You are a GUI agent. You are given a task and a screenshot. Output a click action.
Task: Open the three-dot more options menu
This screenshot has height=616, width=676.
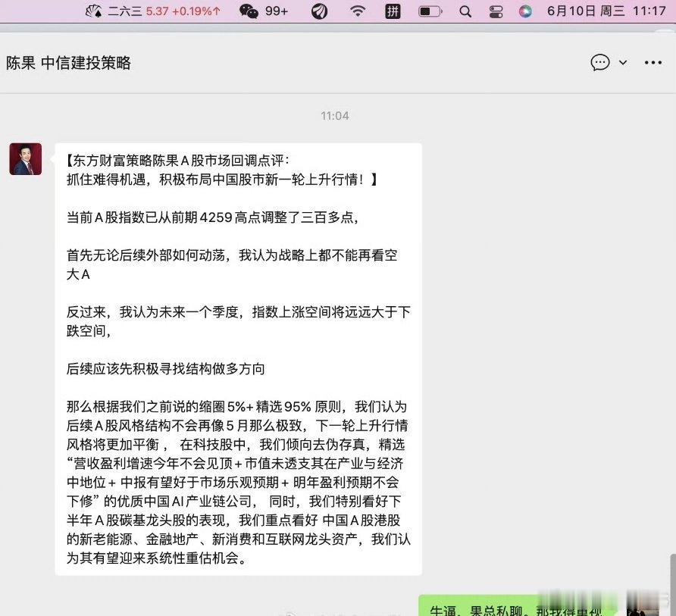point(653,62)
